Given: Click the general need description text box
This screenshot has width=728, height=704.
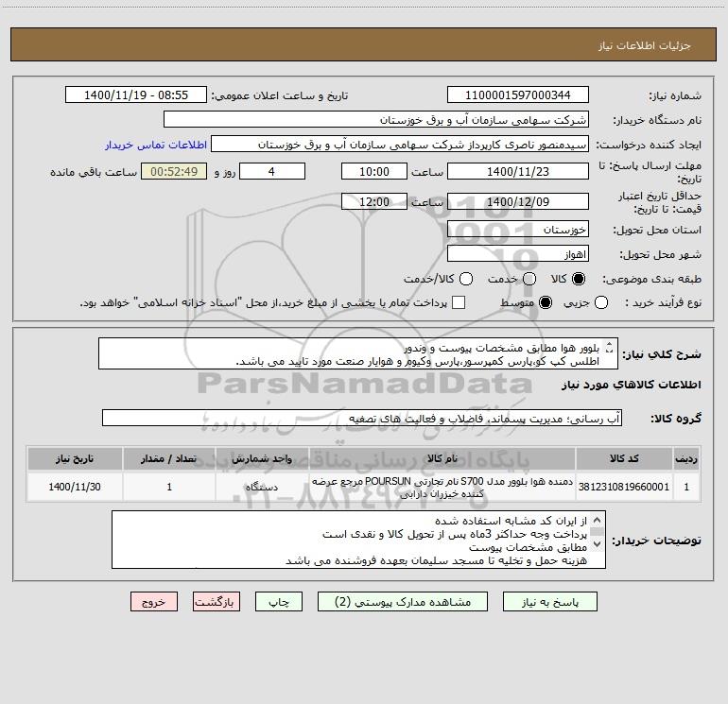Looking at the screenshot, I should point(358,354).
